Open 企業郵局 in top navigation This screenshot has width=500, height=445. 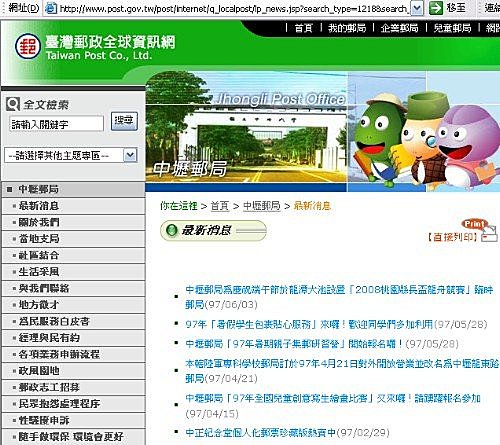(x=399, y=28)
